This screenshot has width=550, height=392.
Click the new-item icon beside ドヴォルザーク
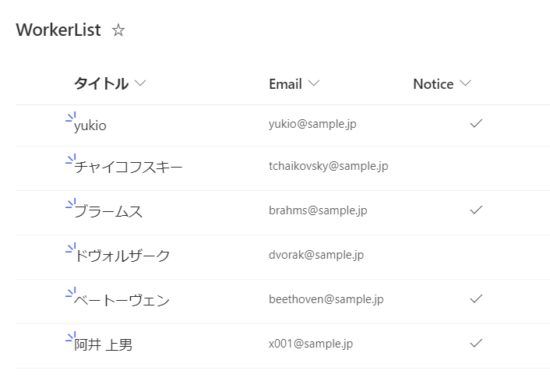[x=71, y=249]
